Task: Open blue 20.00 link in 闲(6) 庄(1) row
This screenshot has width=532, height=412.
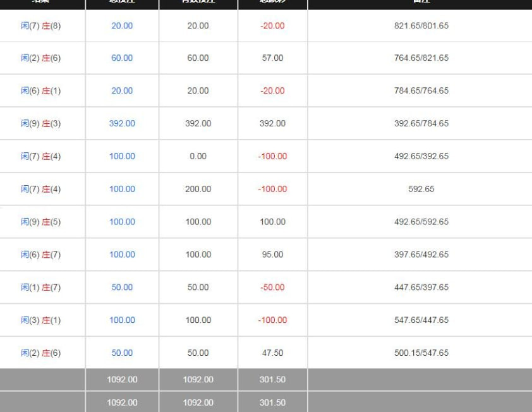Action: coord(122,91)
